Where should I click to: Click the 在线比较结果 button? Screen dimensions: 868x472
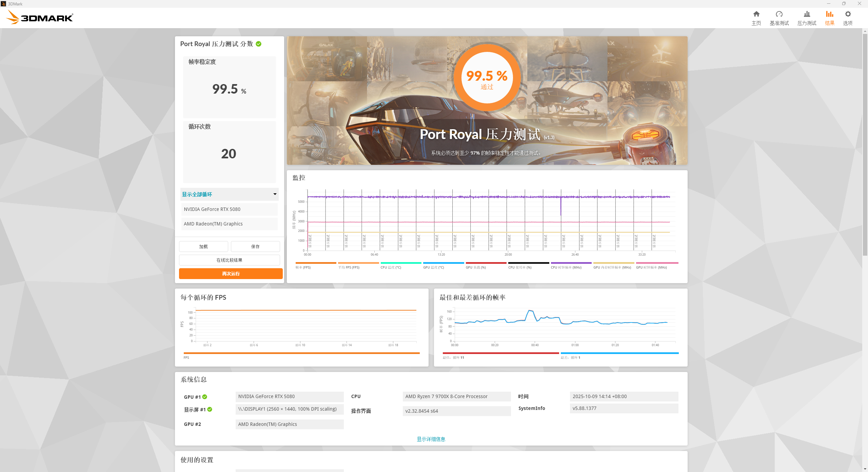[x=230, y=260]
